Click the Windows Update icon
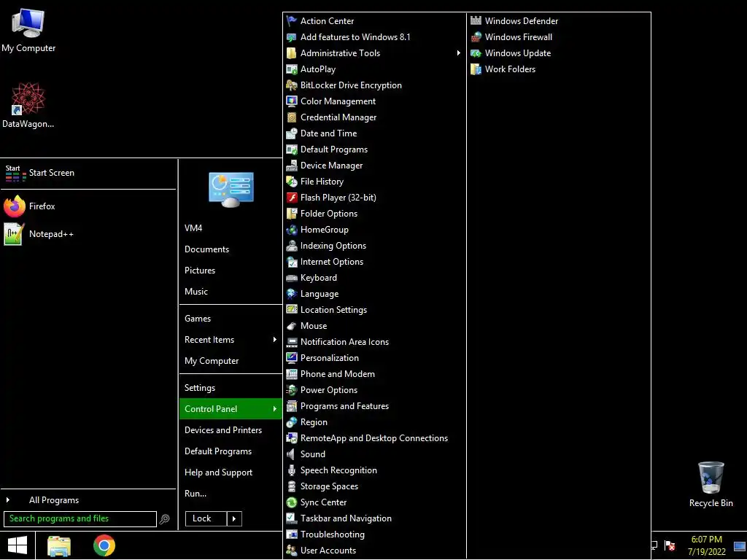The width and height of the screenshot is (747, 560). tap(476, 53)
